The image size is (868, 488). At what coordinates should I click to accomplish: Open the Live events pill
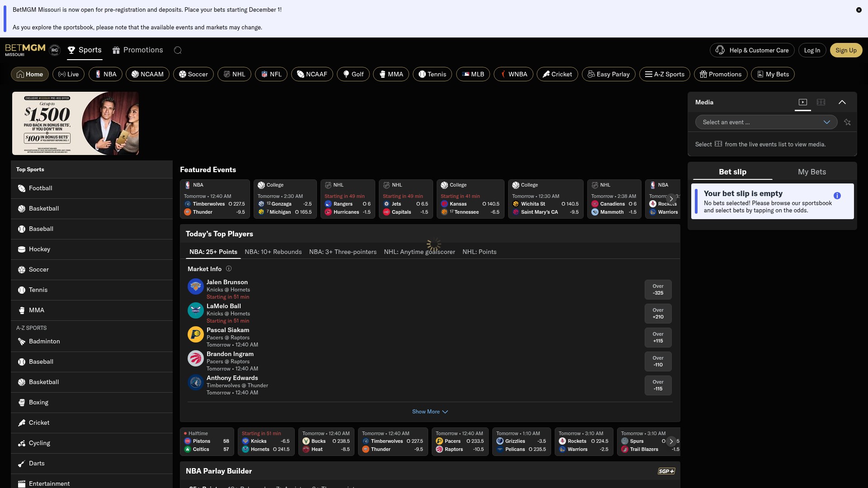pyautogui.click(x=68, y=74)
